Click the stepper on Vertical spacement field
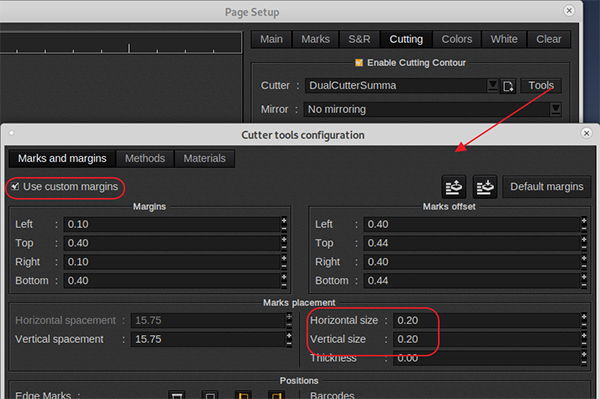Screen dimensions: 600x399 coord(289,339)
